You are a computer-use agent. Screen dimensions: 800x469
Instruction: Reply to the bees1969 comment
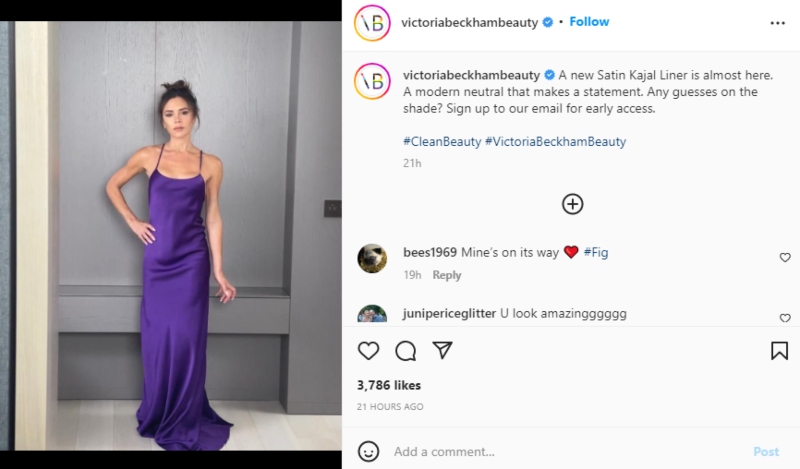(446, 275)
